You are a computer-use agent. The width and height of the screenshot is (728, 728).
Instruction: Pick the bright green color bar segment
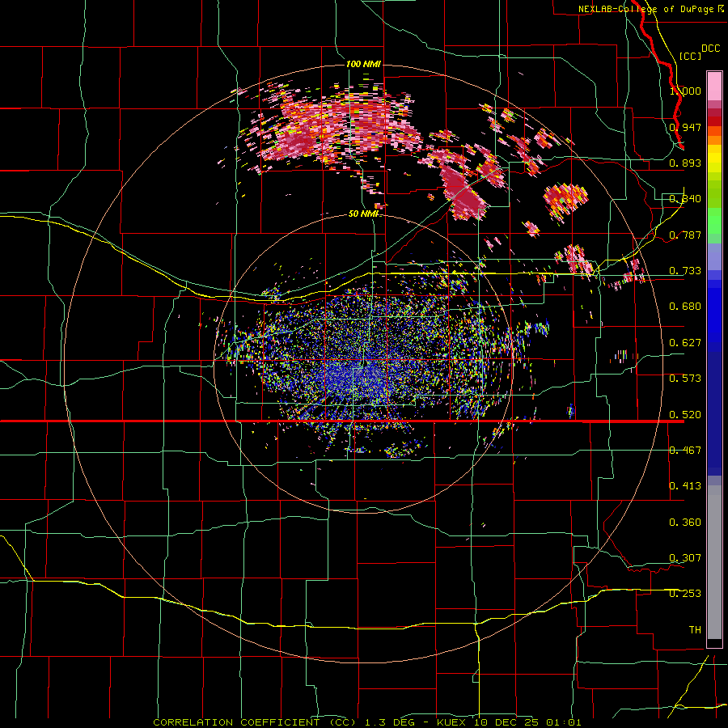click(x=714, y=221)
